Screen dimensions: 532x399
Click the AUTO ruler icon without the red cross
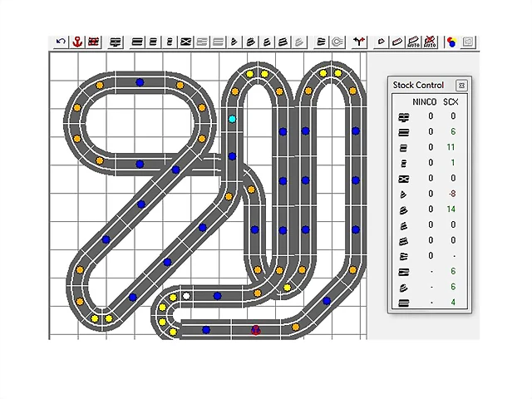414,42
